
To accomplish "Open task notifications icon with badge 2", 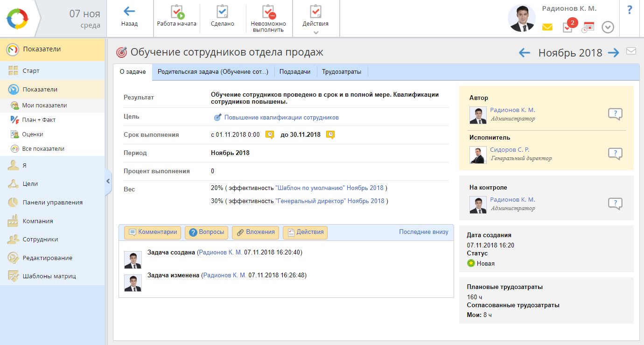I will (567, 27).
